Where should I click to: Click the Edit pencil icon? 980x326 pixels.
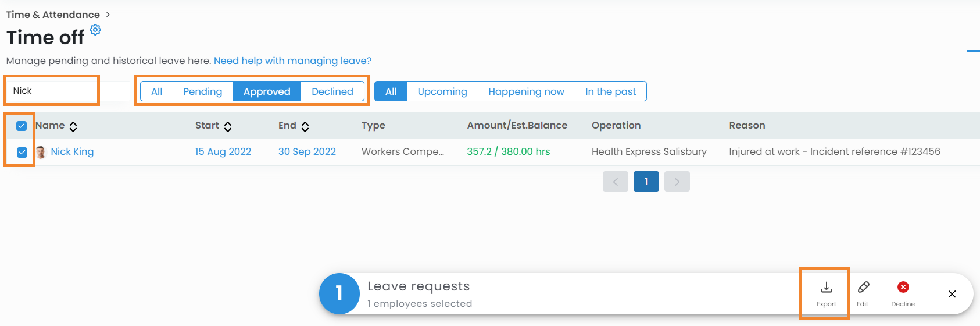point(863,288)
